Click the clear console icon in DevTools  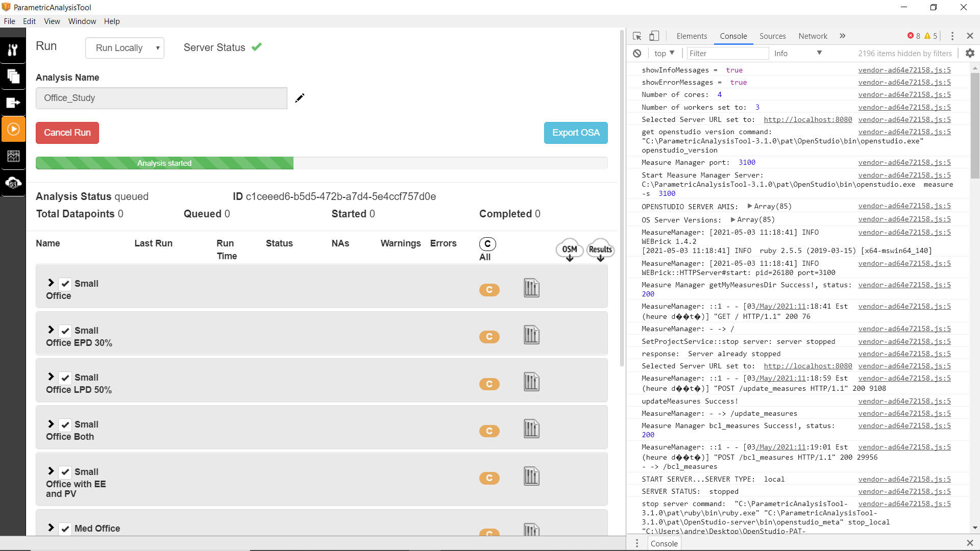click(637, 53)
